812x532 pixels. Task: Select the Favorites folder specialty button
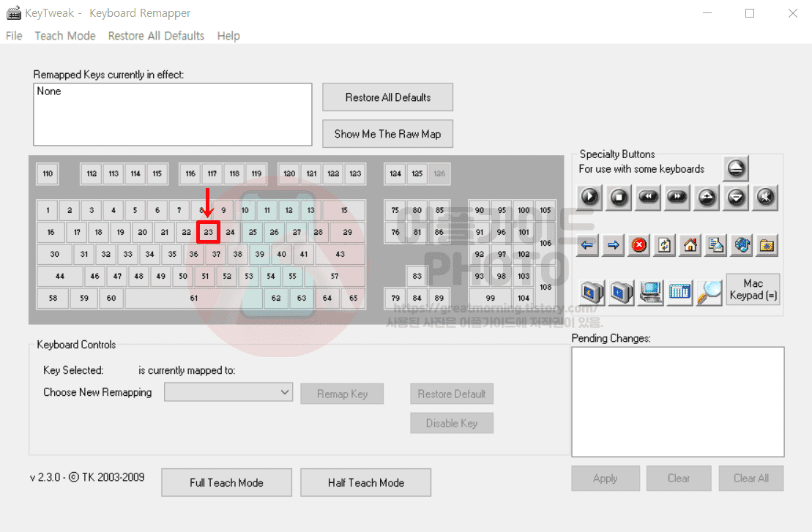click(767, 245)
